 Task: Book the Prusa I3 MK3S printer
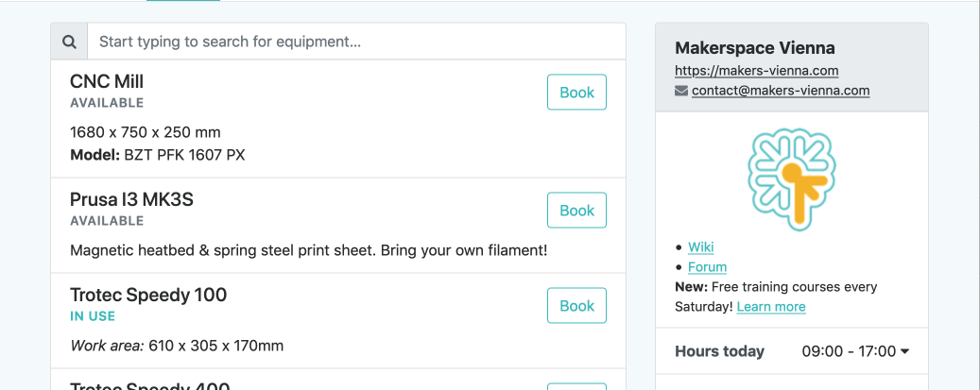click(x=576, y=210)
